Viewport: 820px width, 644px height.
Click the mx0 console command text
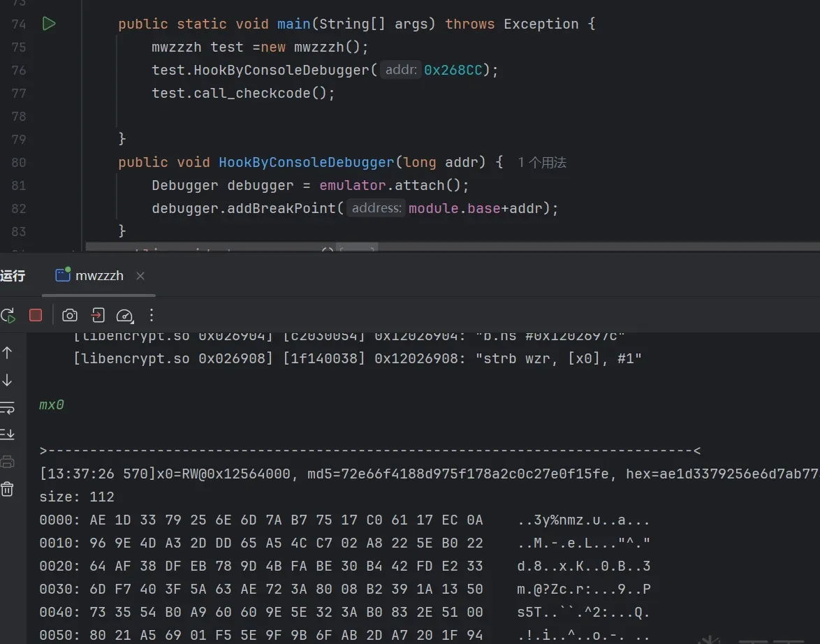[52, 405]
